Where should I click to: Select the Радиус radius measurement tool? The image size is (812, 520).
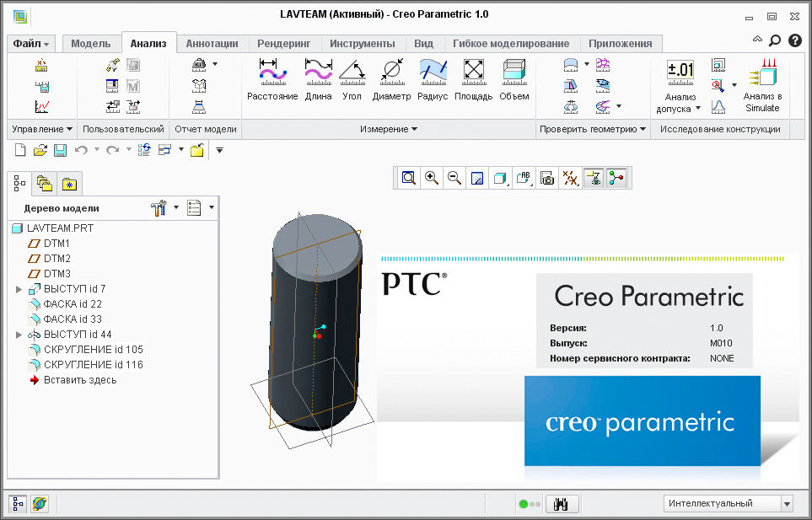pyautogui.click(x=433, y=79)
